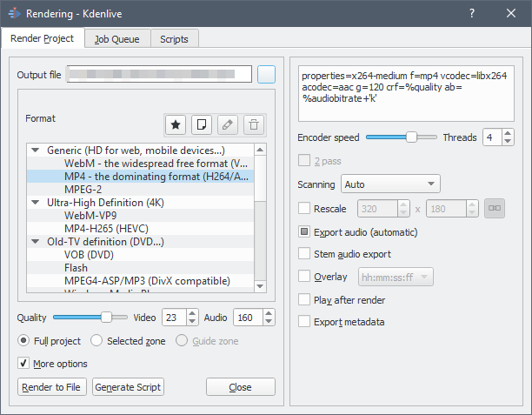Click the Generate Script button

pos(128,387)
